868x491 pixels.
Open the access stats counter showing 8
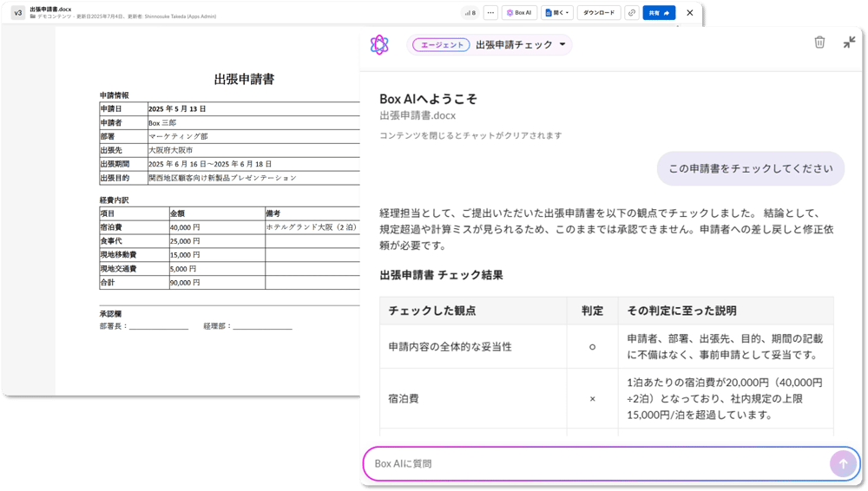470,13
